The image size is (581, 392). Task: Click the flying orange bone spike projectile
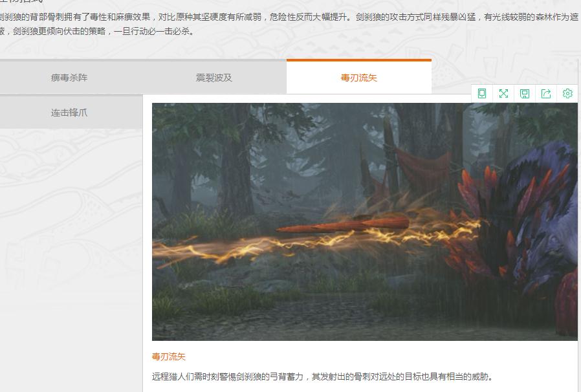344,225
